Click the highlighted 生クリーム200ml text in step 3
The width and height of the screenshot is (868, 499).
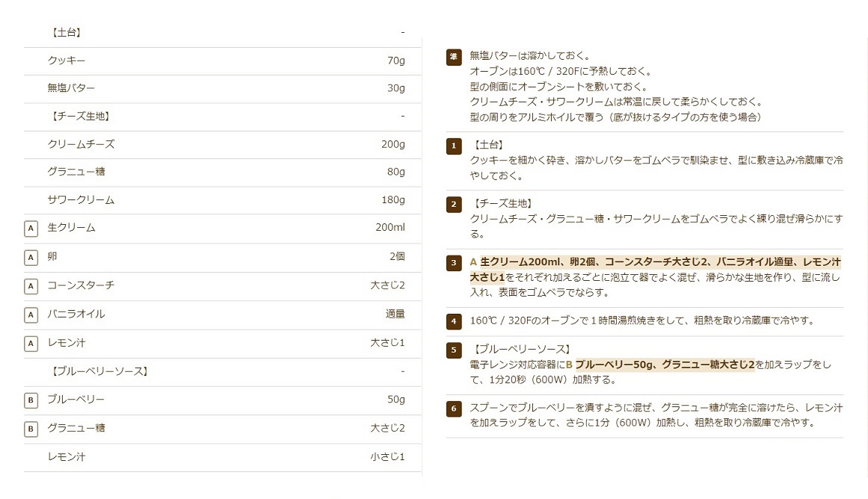coord(514,262)
